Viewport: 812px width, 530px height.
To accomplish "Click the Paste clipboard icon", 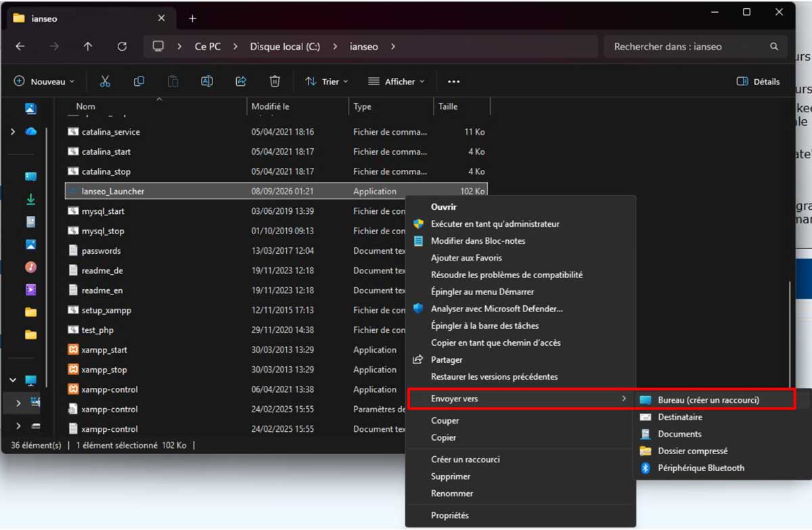I will tap(173, 81).
